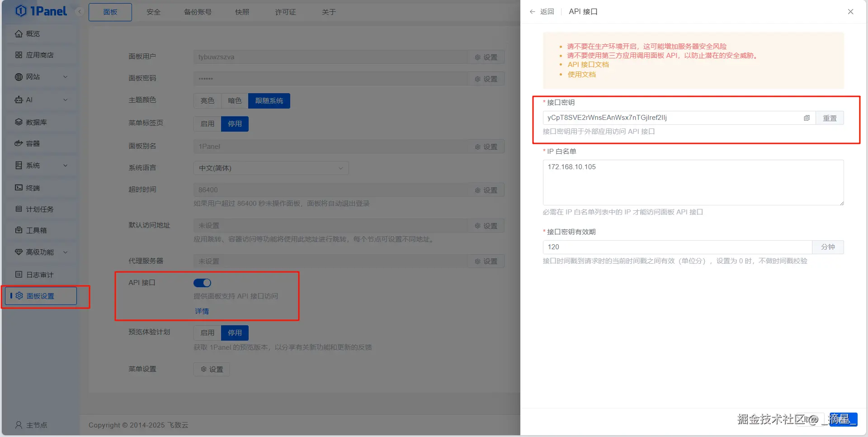Switch to the 备份账号 tab
Image resolution: width=868 pixels, height=437 pixels.
(x=198, y=12)
